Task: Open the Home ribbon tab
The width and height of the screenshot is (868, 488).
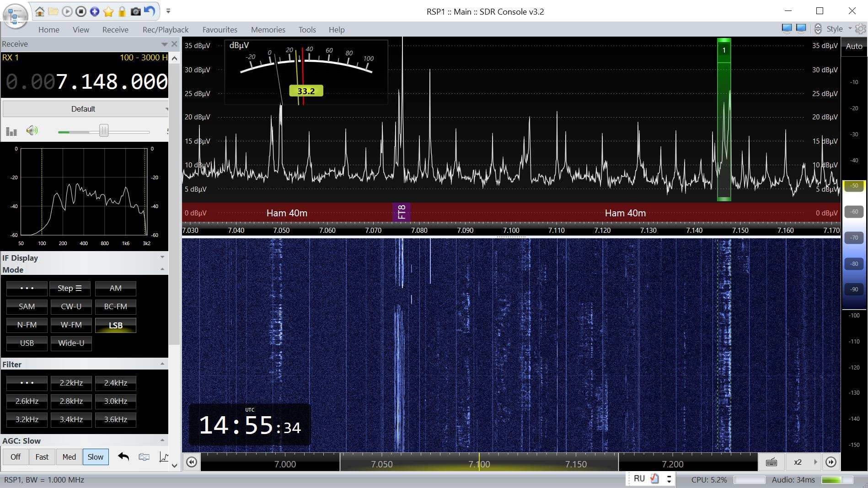Action: pos(49,30)
